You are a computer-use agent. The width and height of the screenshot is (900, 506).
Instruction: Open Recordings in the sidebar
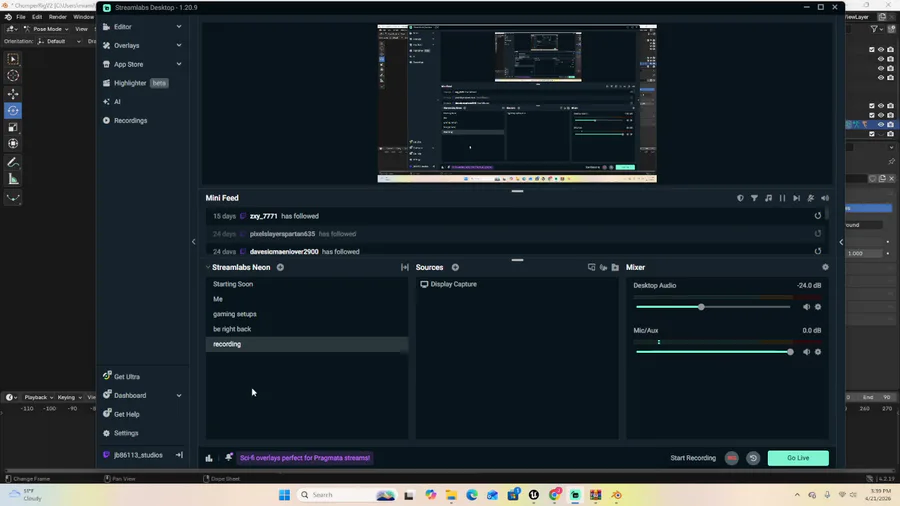[130, 120]
